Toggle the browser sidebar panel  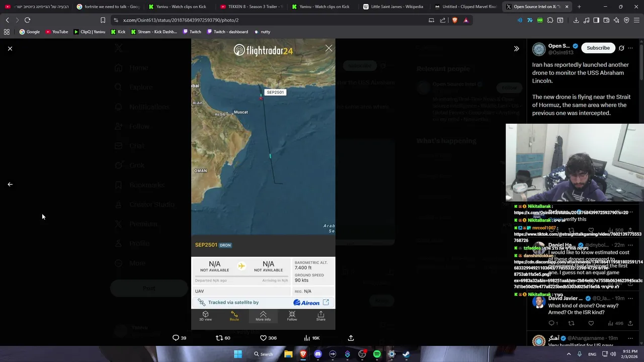(x=596, y=20)
